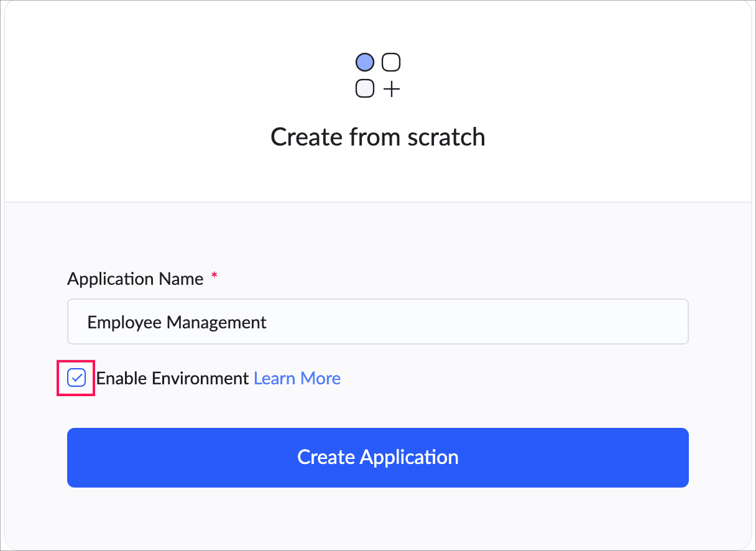The height and width of the screenshot is (551, 756).
Task: Open the Learn More link
Action: [297, 378]
